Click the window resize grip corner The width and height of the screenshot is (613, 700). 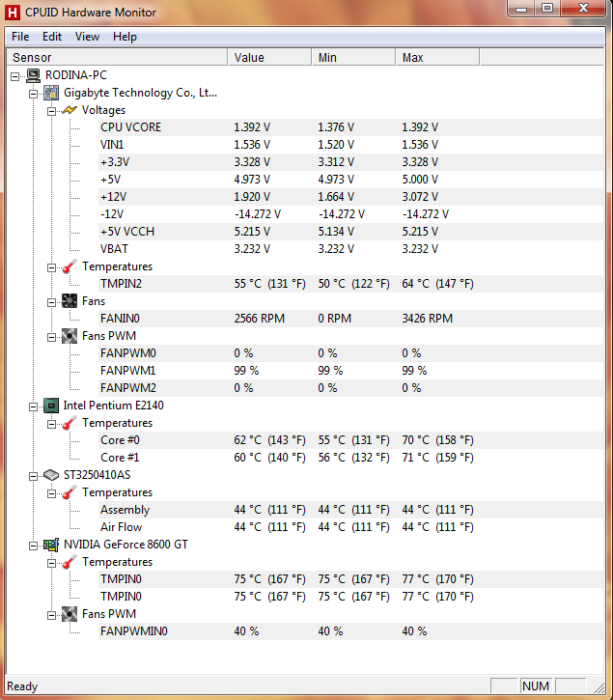(x=599, y=687)
